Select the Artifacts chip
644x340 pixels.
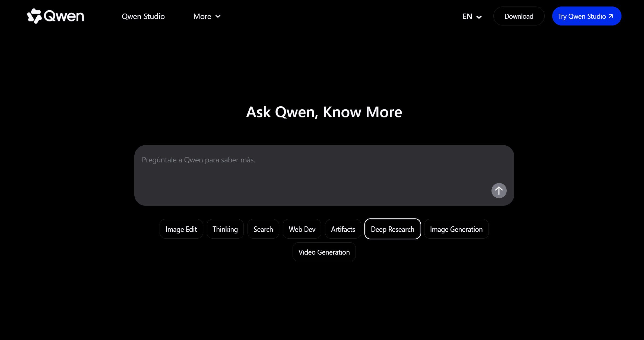click(x=343, y=229)
